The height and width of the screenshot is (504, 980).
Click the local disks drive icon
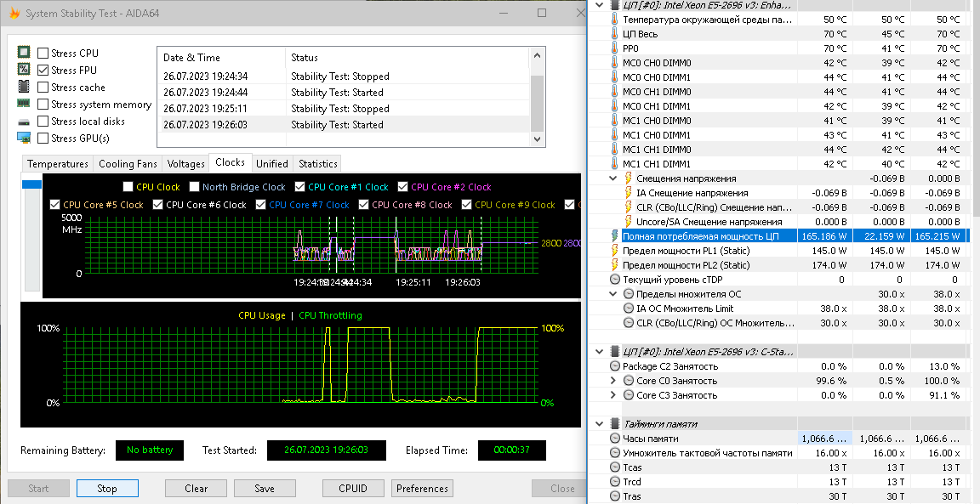24,122
